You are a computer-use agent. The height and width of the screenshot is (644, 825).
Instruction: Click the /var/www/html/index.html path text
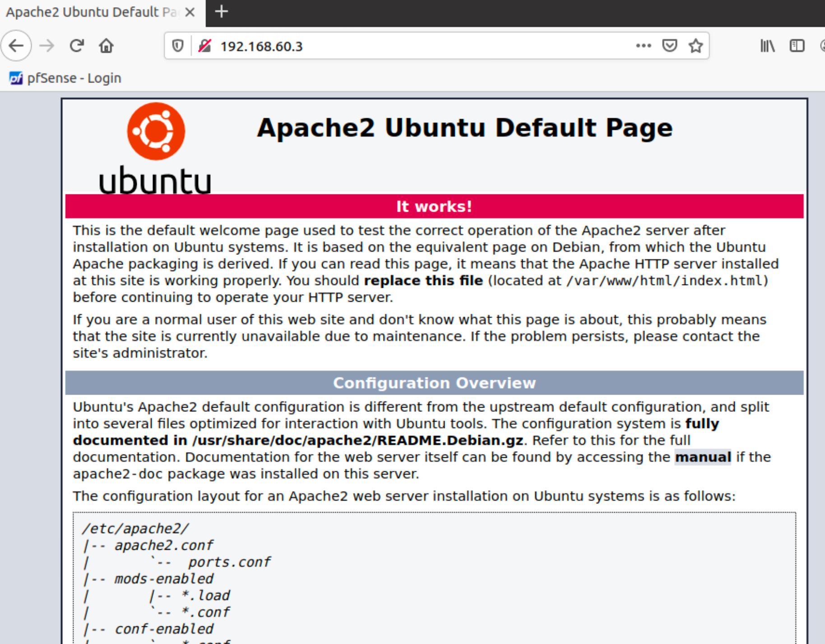tap(664, 281)
